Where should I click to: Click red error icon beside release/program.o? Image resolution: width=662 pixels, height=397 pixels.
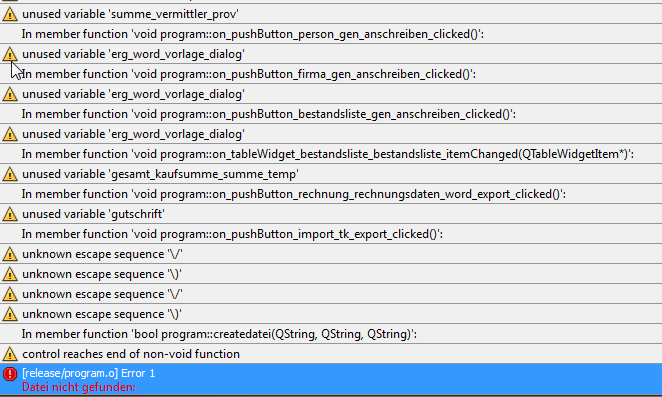(x=10, y=374)
